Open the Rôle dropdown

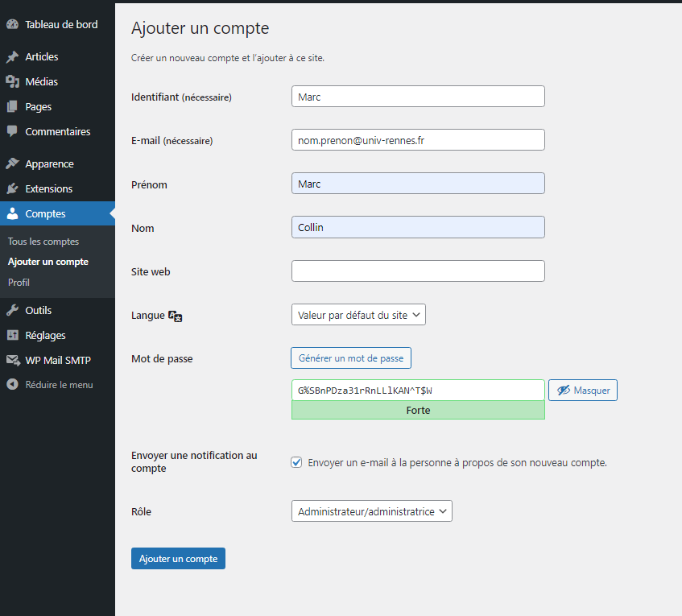pos(371,511)
